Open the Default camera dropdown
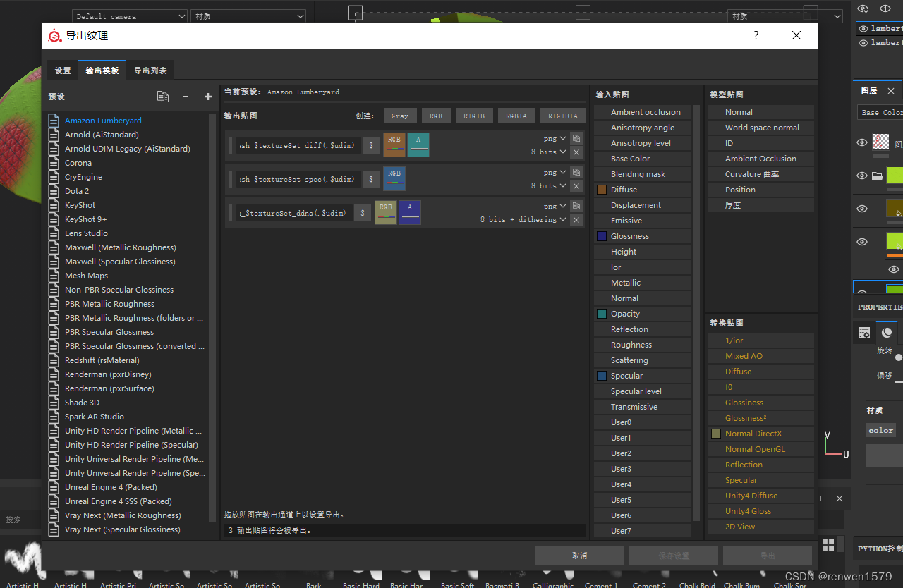The height and width of the screenshot is (588, 903). pyautogui.click(x=130, y=16)
